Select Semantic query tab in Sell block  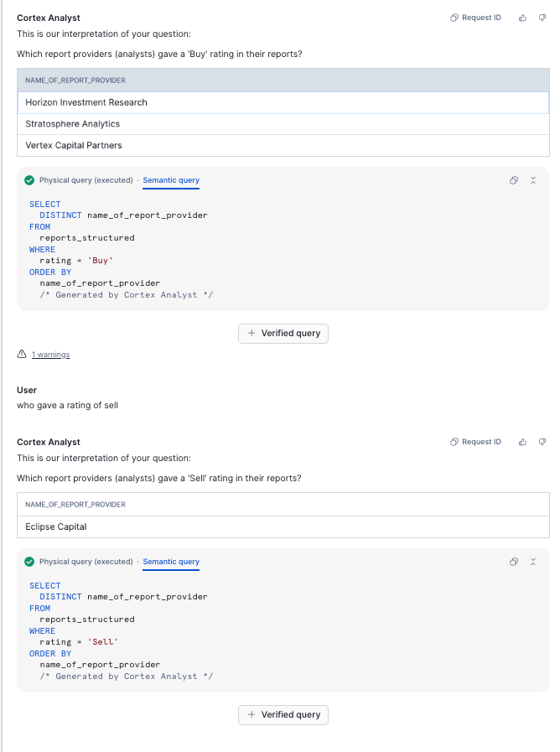(171, 562)
